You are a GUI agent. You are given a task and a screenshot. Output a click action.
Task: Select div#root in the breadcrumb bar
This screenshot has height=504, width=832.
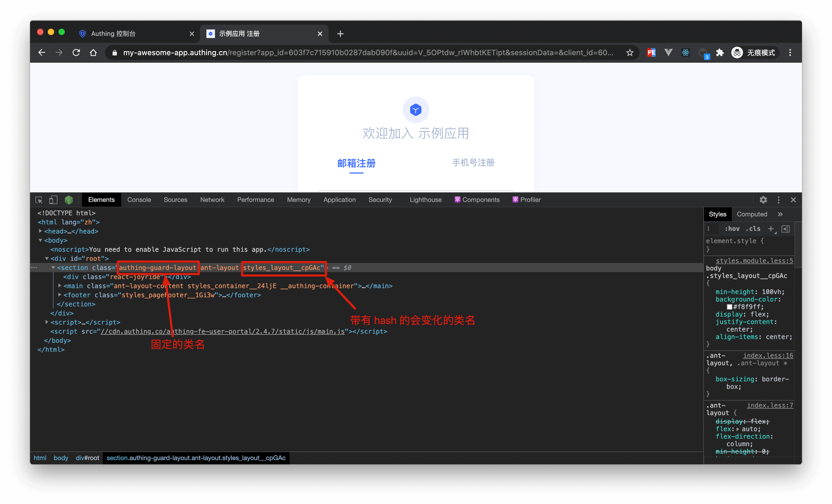87,458
